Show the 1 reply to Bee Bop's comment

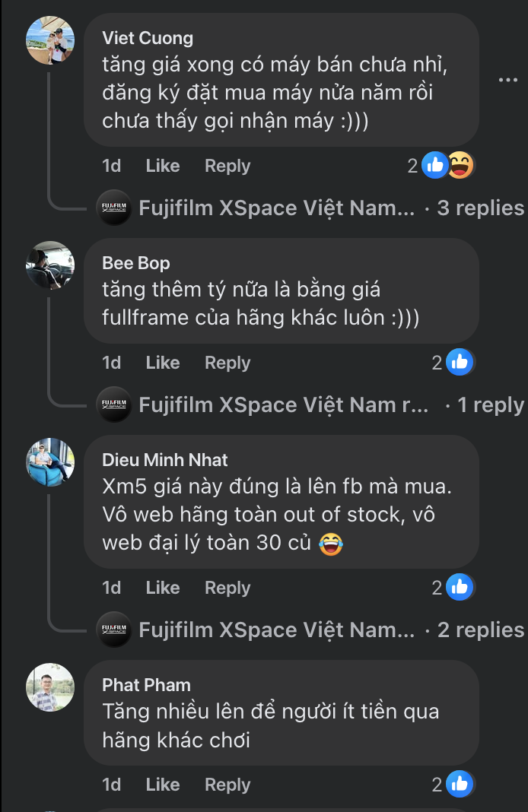point(490,404)
